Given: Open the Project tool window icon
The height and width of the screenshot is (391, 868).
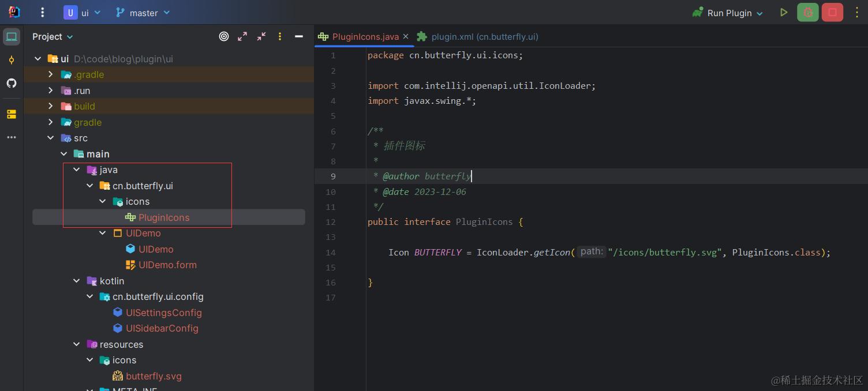Looking at the screenshot, I should click(12, 37).
